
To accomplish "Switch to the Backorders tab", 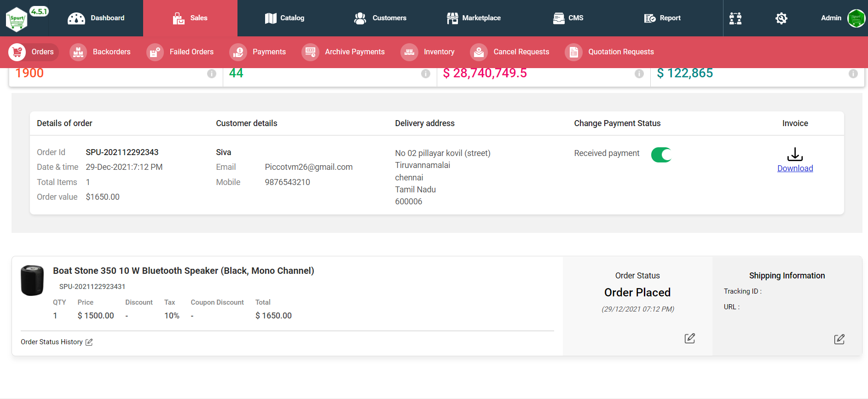I will coord(100,52).
